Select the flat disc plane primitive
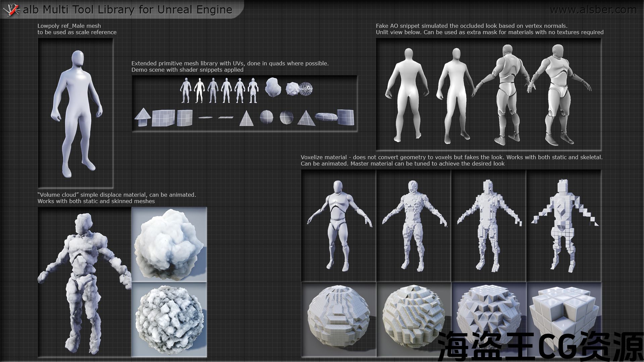 (205, 117)
